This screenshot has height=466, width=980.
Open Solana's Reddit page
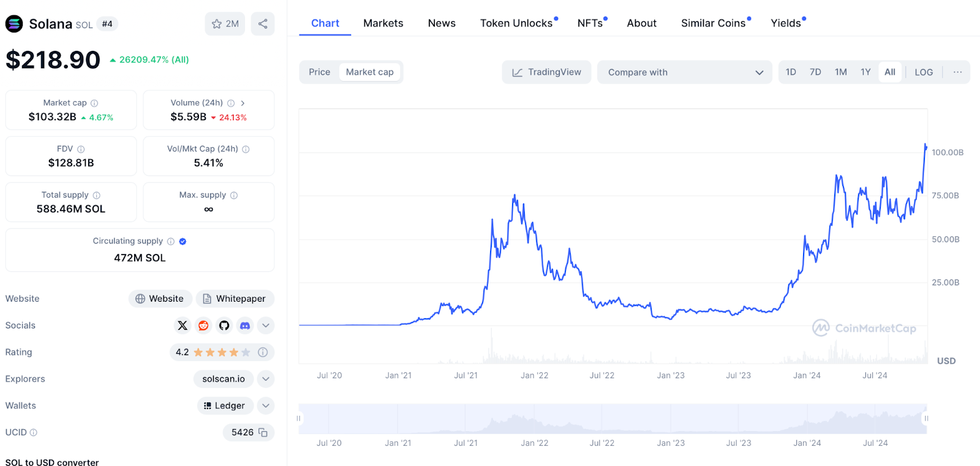tap(203, 326)
